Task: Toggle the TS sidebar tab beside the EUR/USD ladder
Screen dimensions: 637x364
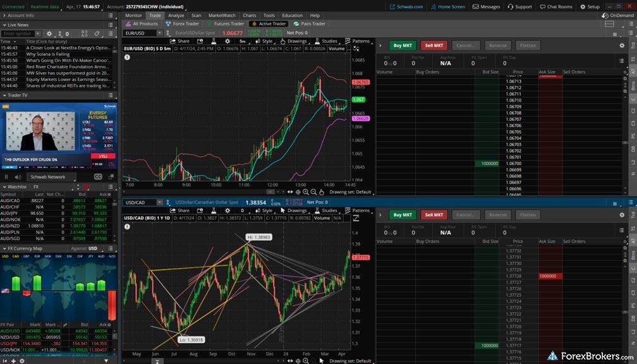Action: click(633, 59)
